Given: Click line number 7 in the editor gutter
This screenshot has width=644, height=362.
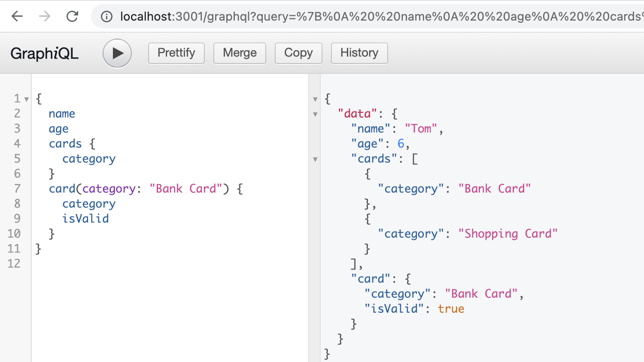Looking at the screenshot, I should coord(17,189).
